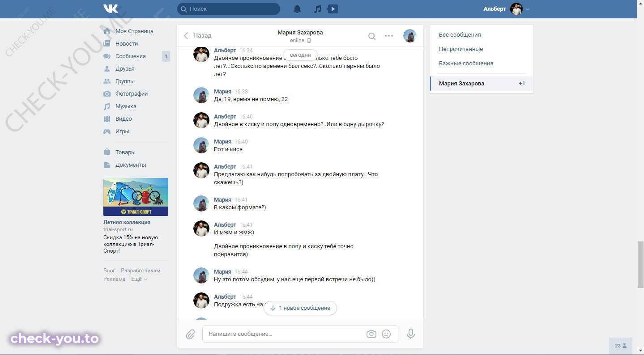Search within the conversation magnifier icon
The width and height of the screenshot is (644, 355).
pos(372,36)
